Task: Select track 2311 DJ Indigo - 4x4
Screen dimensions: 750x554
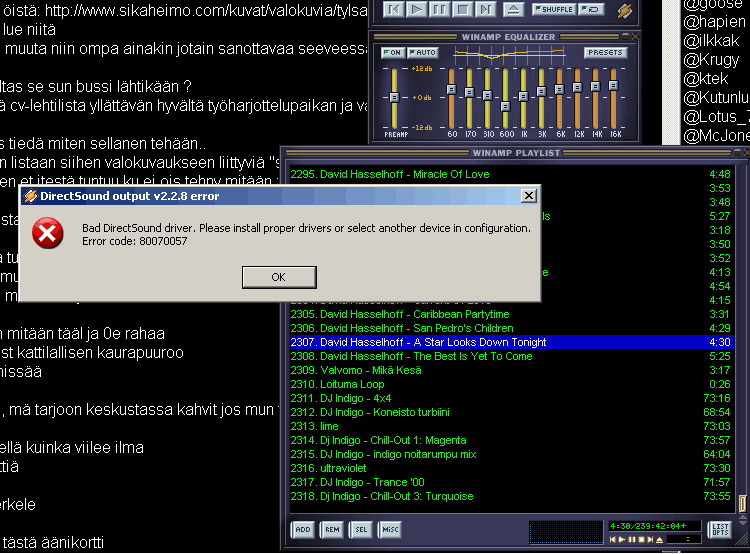Action: 511,398
